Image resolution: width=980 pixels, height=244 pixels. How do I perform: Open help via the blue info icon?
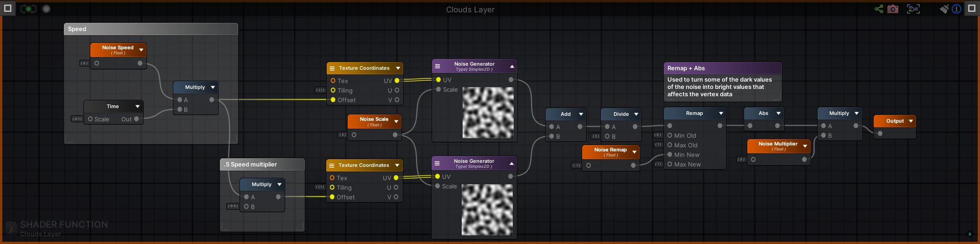(x=957, y=9)
